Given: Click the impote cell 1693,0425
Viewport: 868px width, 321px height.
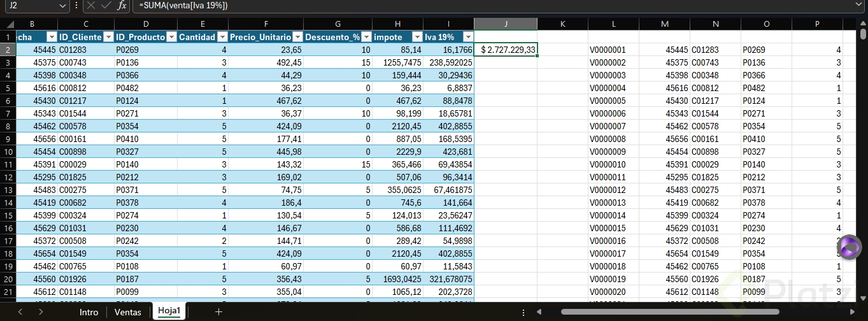Looking at the screenshot, I should coord(398,279).
